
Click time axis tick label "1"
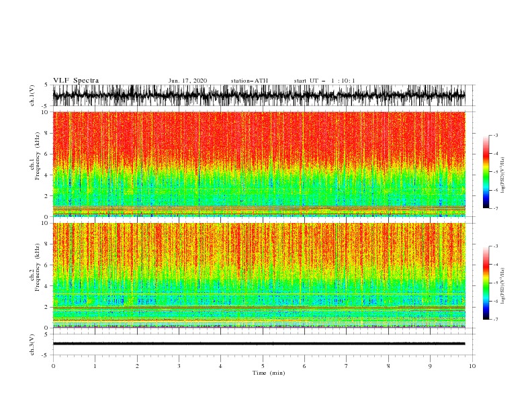[95, 366]
